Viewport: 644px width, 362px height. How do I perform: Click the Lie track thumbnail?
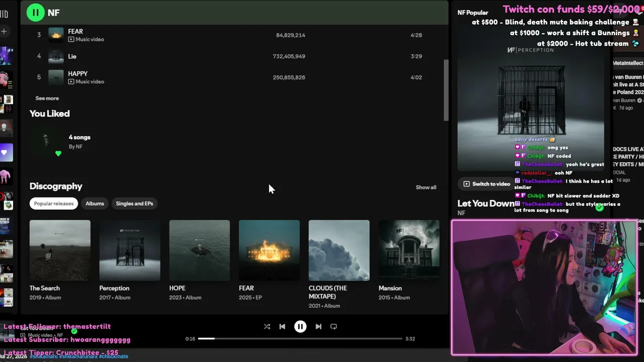click(56, 56)
